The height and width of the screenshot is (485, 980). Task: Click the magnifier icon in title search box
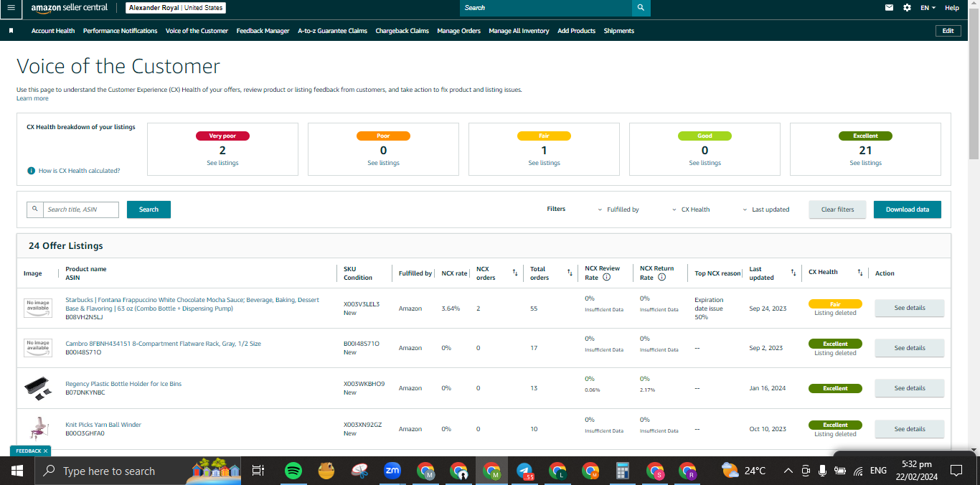35,209
